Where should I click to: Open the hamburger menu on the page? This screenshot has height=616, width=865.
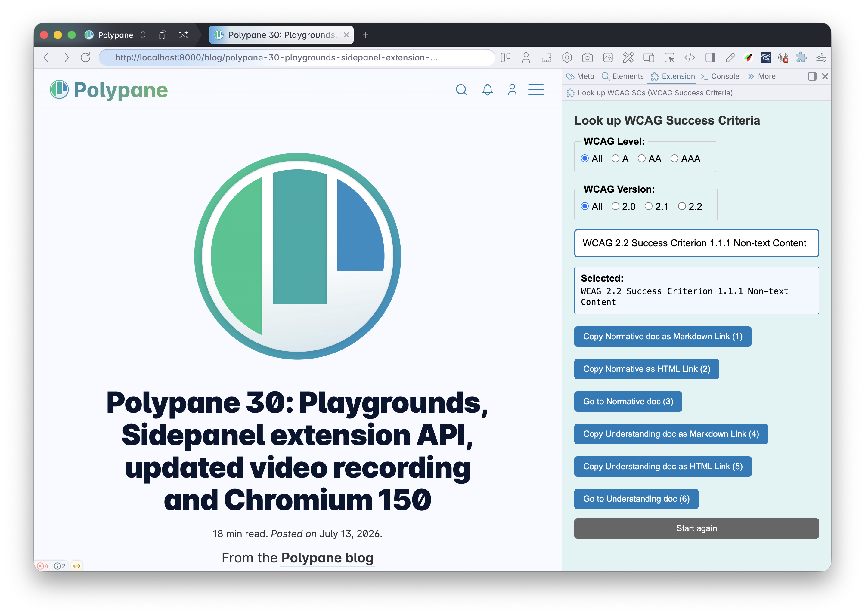[x=536, y=90]
